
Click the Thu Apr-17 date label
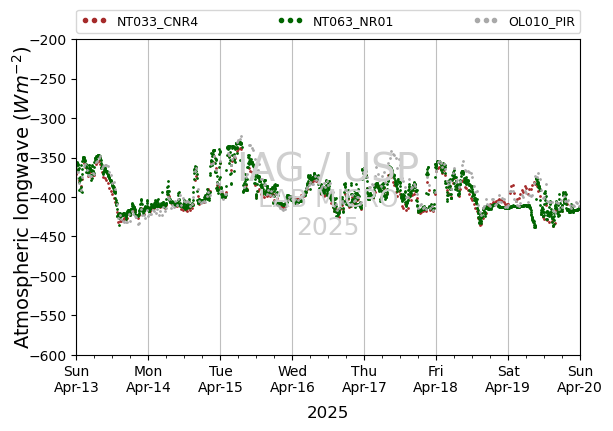pyautogui.click(x=364, y=379)
